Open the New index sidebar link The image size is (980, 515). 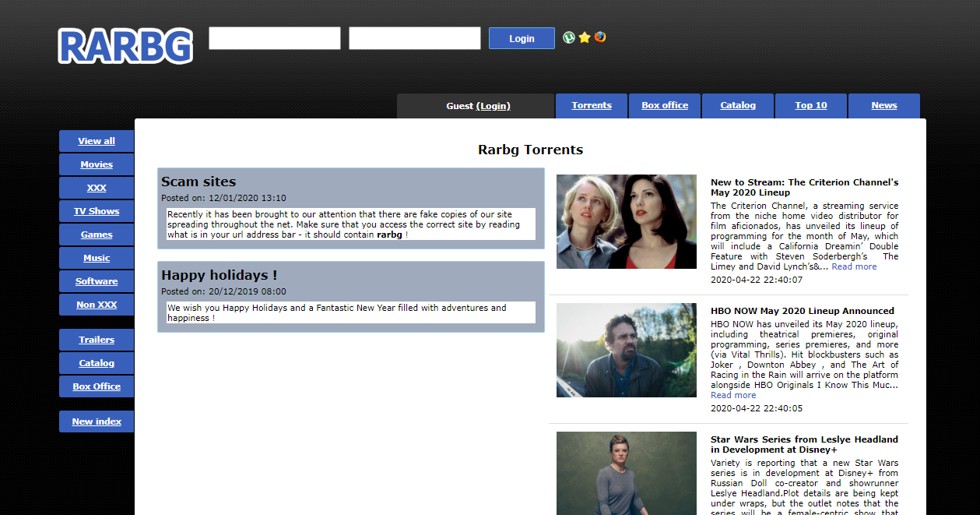point(97,422)
